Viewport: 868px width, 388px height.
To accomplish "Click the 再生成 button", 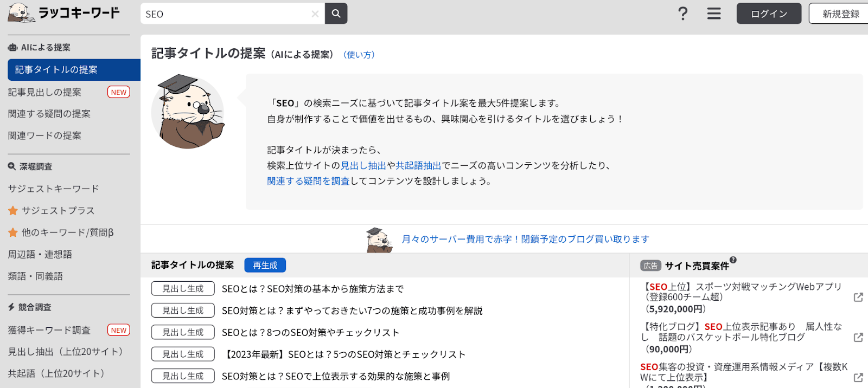I will click(x=265, y=265).
